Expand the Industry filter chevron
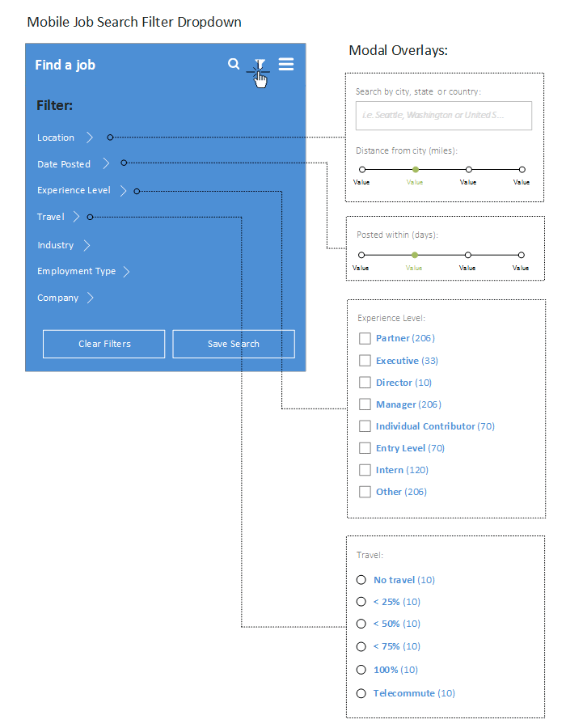Screen dimensions: 566x728 tap(87, 245)
